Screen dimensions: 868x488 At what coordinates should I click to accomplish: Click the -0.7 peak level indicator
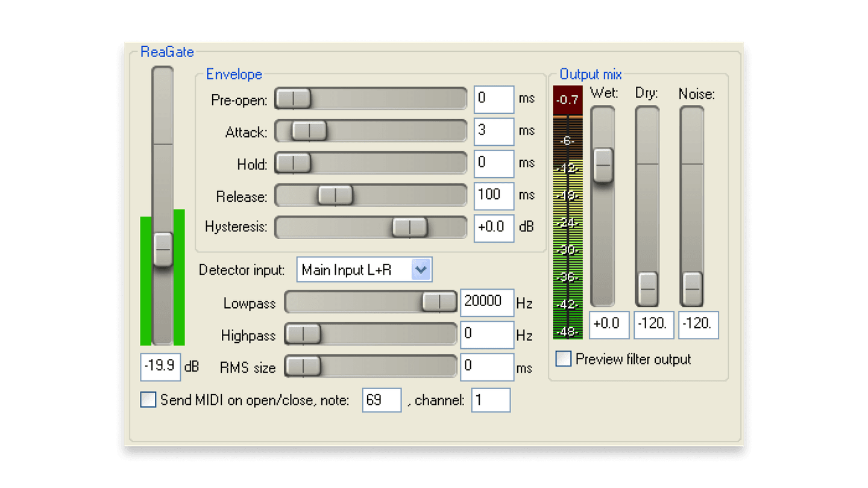(x=568, y=100)
